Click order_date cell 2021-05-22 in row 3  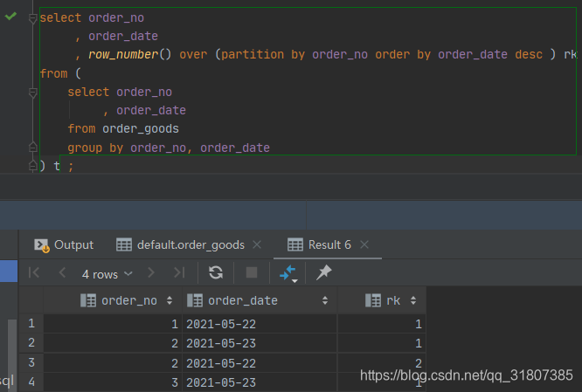point(260,363)
